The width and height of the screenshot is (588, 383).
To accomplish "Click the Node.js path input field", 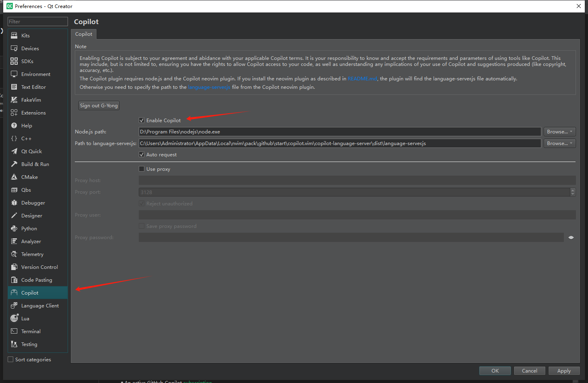I will [340, 131].
